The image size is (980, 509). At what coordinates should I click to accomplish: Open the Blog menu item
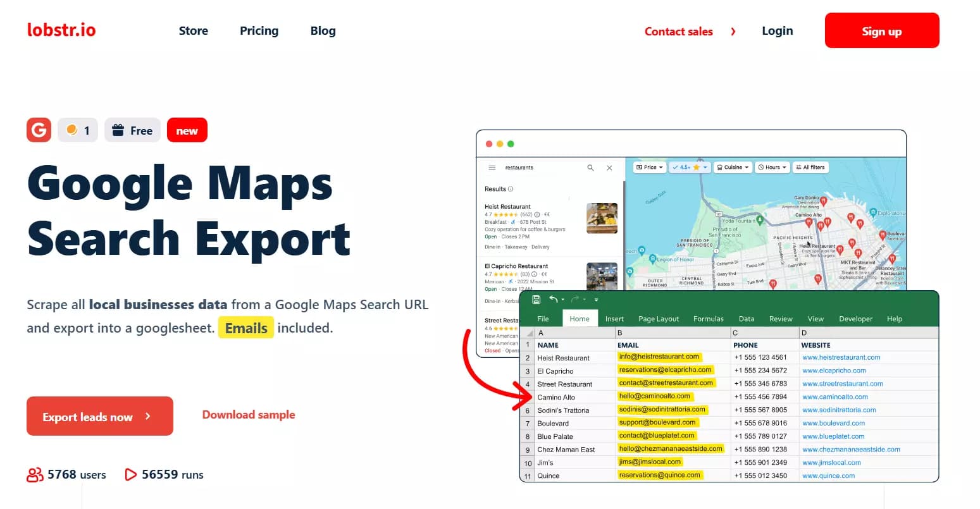(x=323, y=30)
